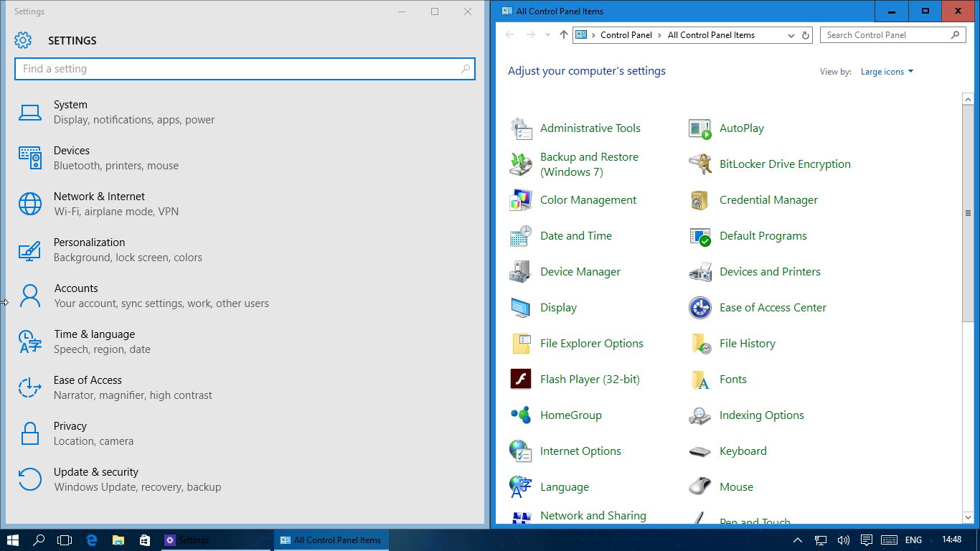The image size is (980, 551).
Task: Click the volume speaker tray icon
Action: [x=843, y=540]
